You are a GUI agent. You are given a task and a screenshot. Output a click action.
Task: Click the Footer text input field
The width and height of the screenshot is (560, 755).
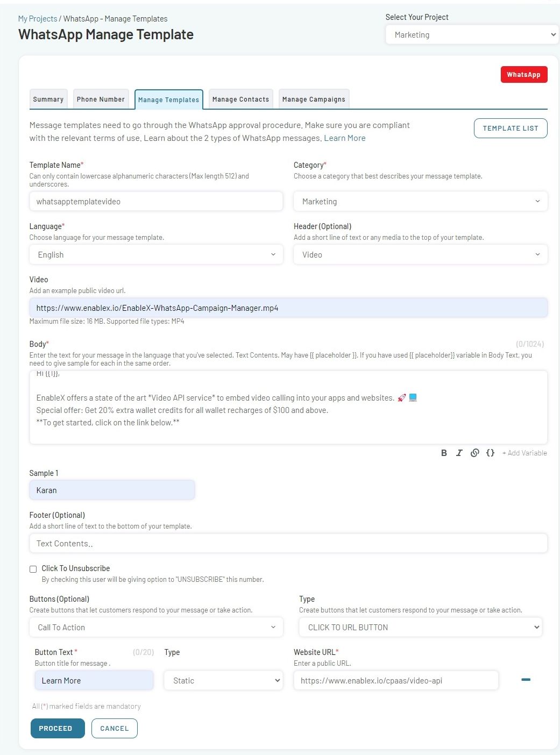click(x=288, y=544)
